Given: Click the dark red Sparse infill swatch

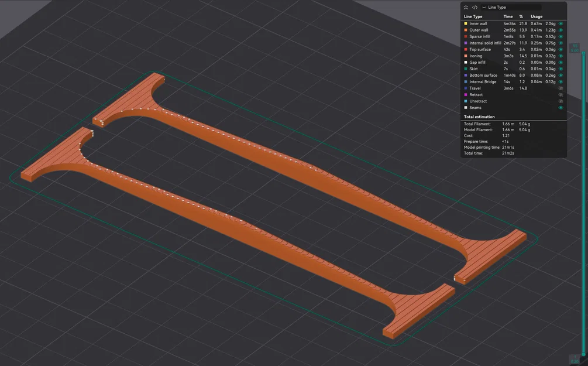Looking at the screenshot, I should (466, 36).
